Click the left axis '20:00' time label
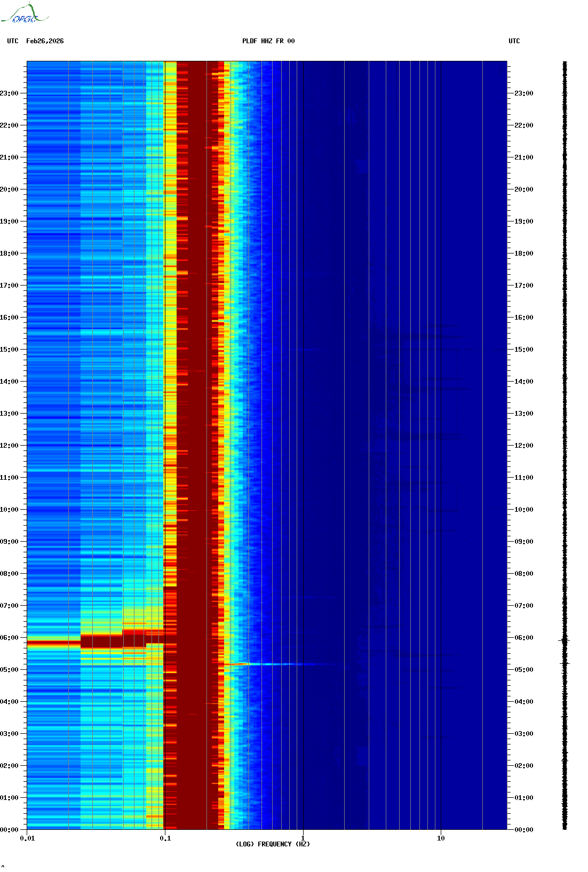This screenshot has width=588, height=872. tap(9, 189)
